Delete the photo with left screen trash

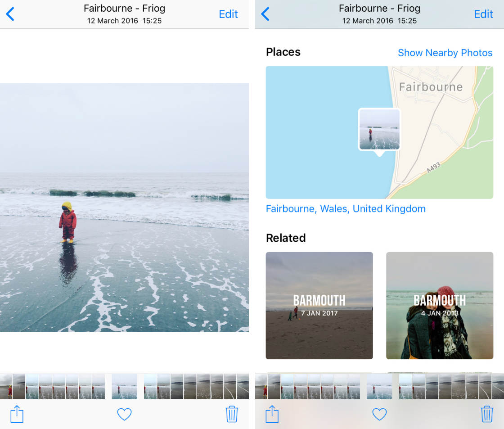(232, 414)
